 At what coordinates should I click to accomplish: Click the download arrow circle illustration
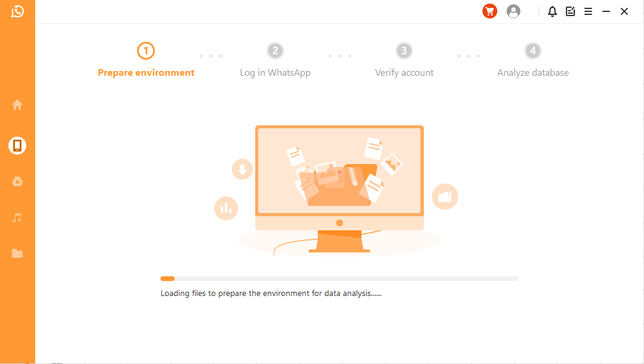pos(242,169)
